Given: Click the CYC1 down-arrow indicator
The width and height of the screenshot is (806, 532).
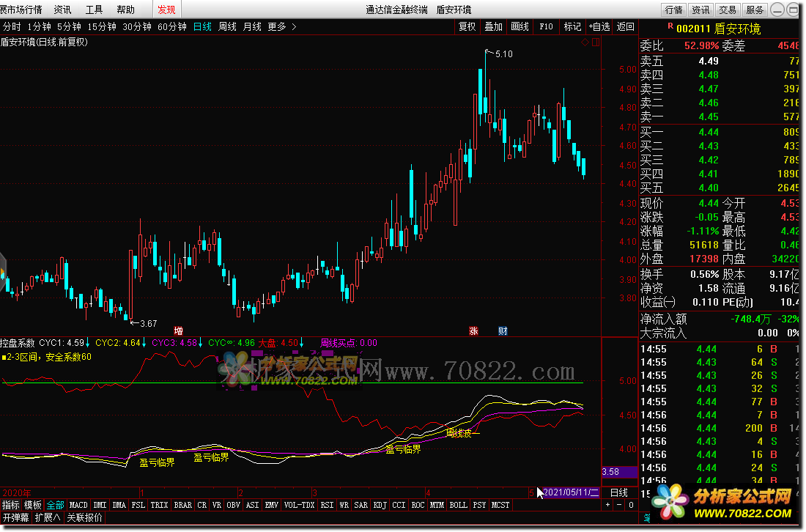Looking at the screenshot, I should coord(87,342).
